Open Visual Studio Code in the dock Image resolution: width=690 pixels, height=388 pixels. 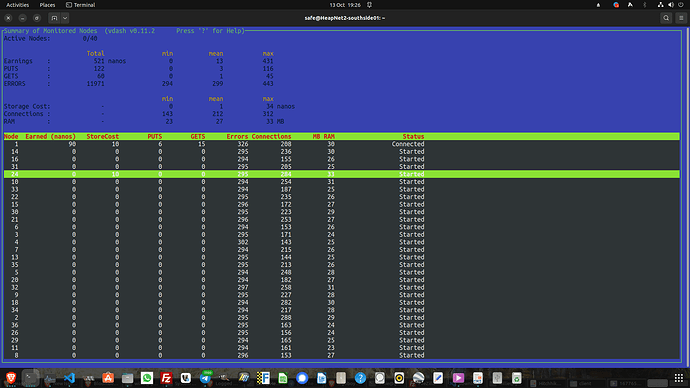click(x=69, y=378)
